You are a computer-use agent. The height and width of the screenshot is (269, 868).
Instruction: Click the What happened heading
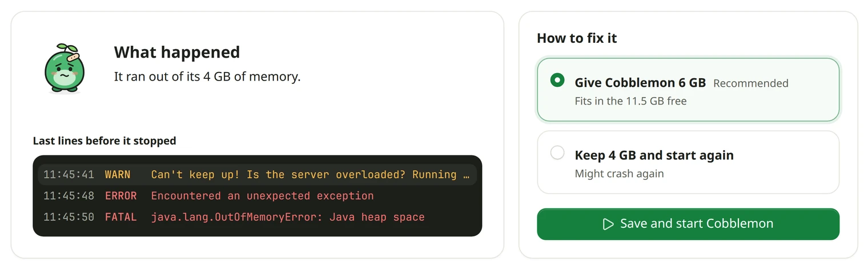177,53
